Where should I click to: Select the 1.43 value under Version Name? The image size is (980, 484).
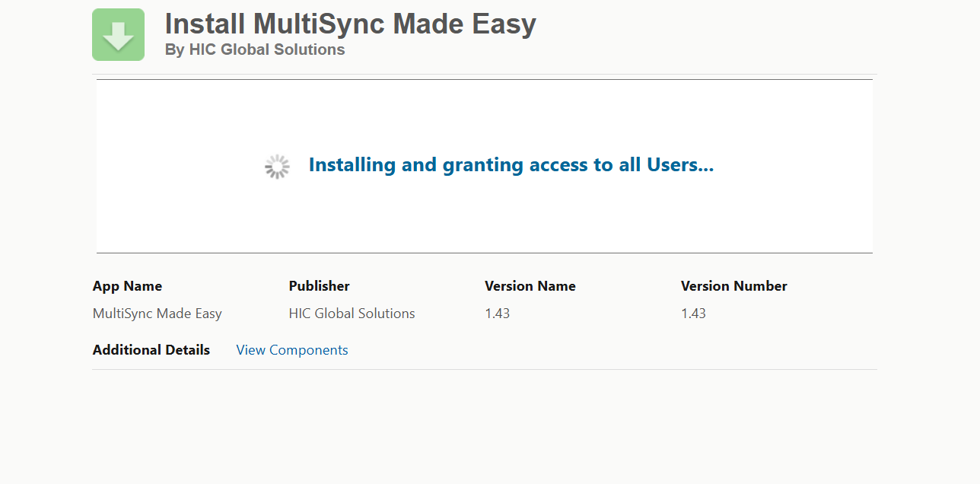(x=497, y=314)
